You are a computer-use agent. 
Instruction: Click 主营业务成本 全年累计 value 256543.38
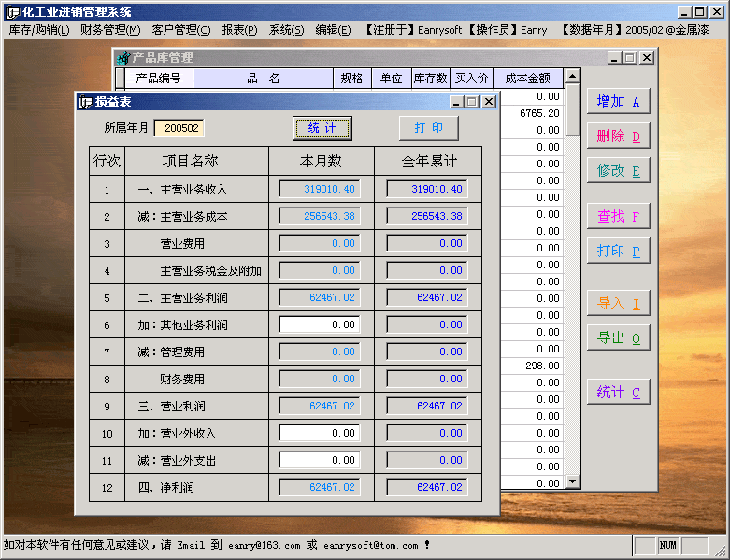[427, 216]
